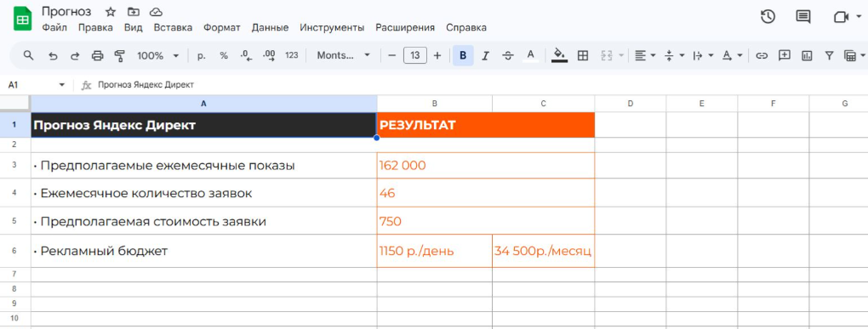Open the Данные menu
This screenshot has height=329, width=868.
pos(270,28)
